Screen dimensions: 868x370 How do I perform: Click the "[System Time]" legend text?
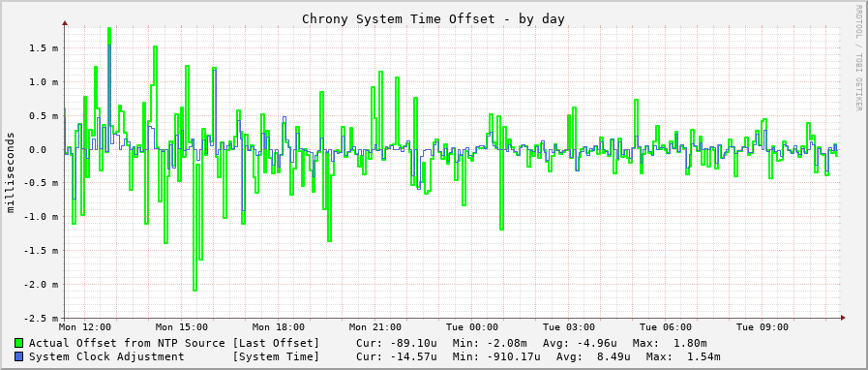pos(276,356)
